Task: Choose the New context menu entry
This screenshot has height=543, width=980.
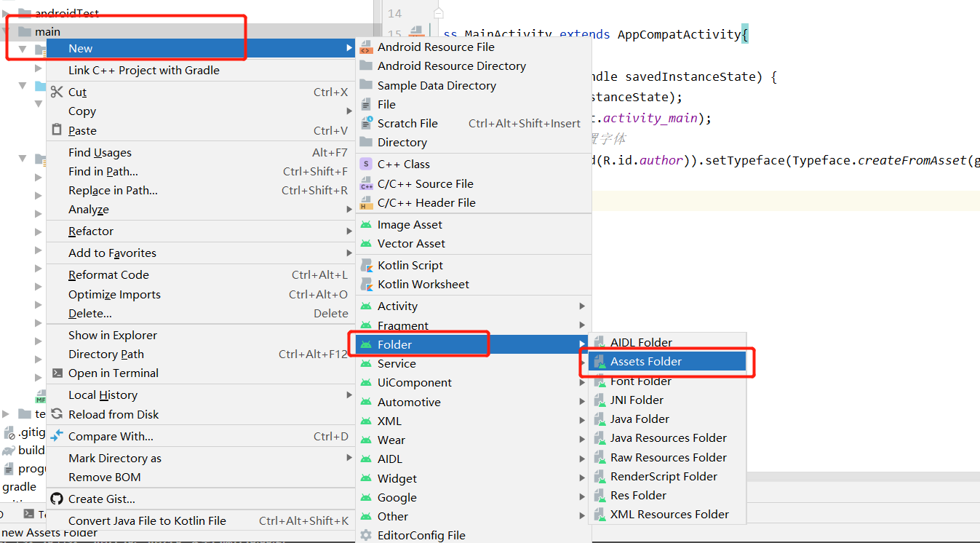Action: (201, 48)
